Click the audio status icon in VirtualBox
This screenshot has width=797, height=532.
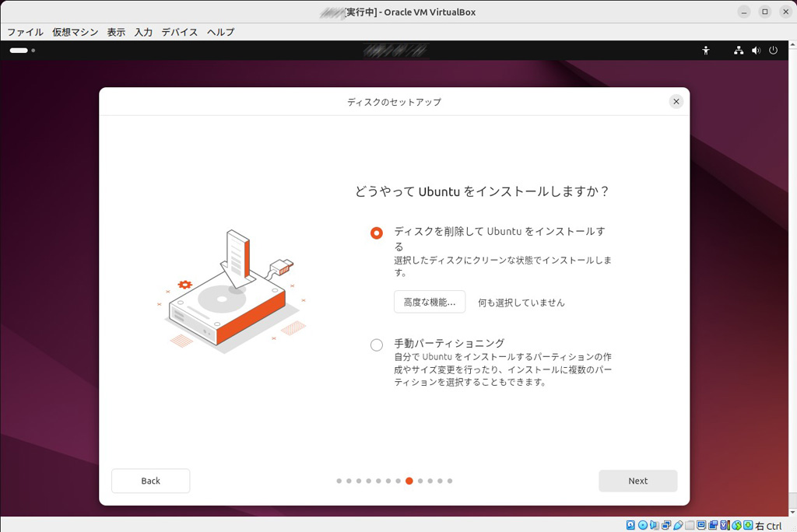pyautogui.click(x=654, y=525)
